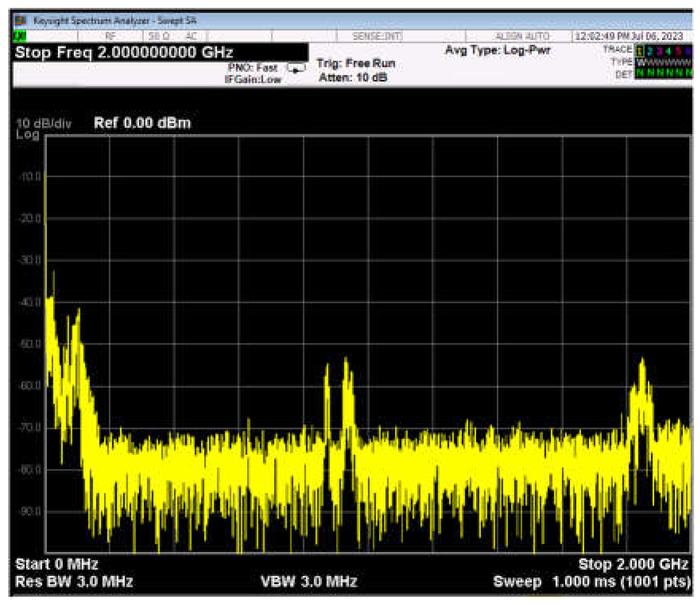Select trace 1 yellow indicator
Image resolution: width=700 pixels, height=605 pixels.
[x=640, y=51]
